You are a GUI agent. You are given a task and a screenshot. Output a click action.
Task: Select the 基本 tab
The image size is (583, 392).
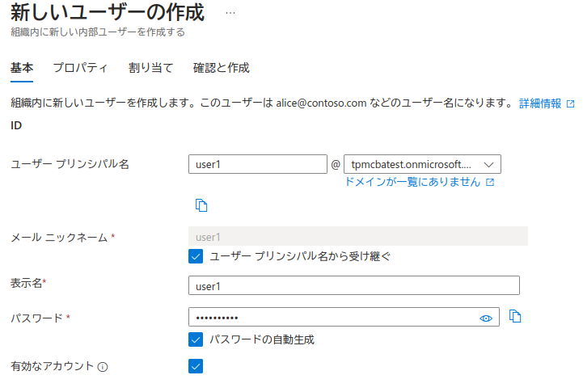coord(22,68)
